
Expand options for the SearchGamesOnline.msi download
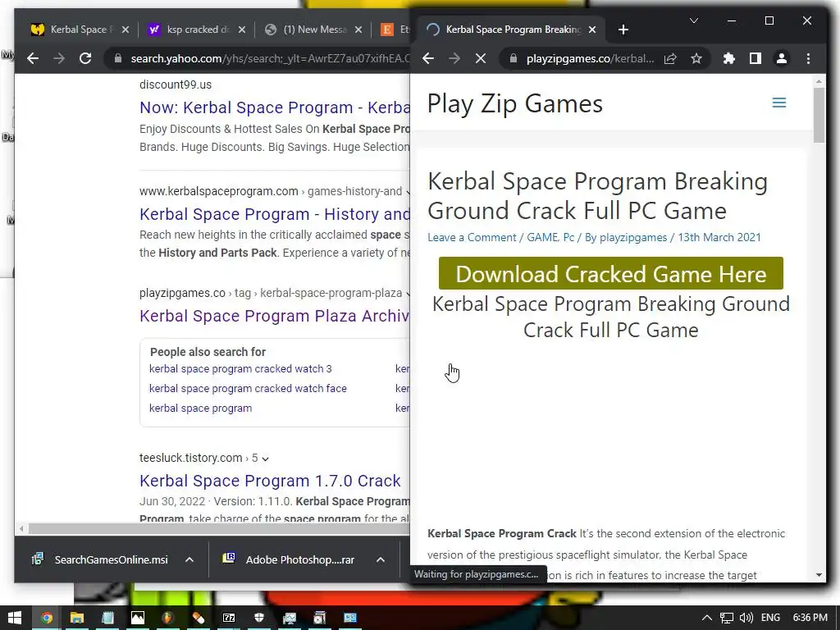coord(189,559)
